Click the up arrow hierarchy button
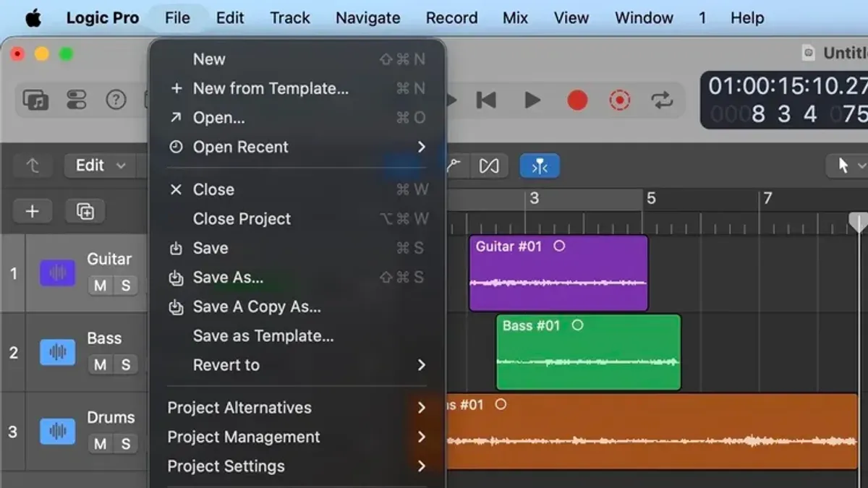This screenshot has width=868, height=488. [33, 166]
